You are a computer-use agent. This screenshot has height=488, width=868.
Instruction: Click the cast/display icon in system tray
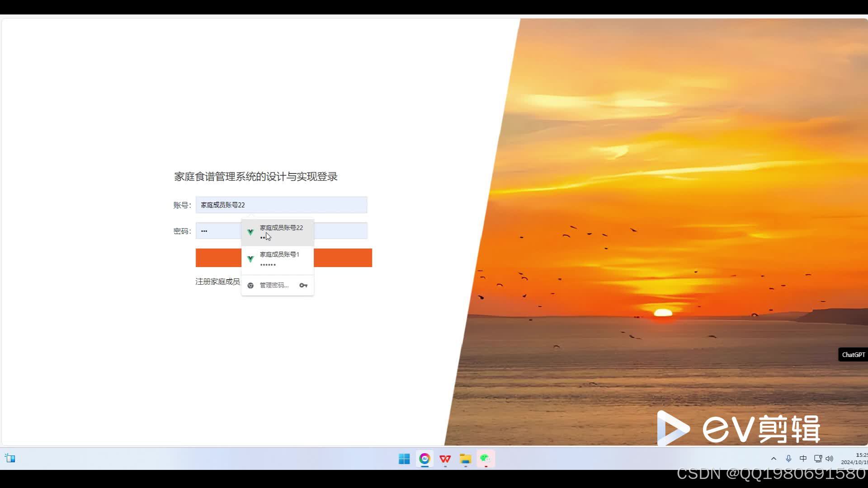817,458
